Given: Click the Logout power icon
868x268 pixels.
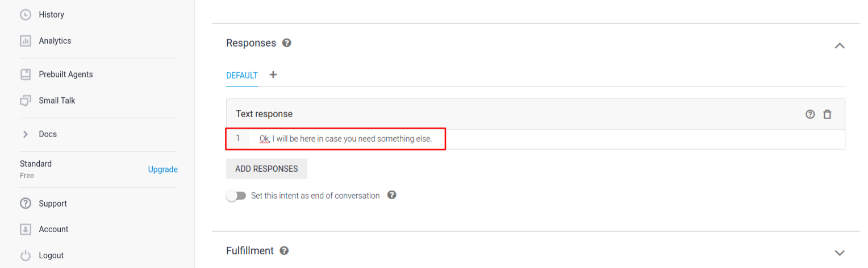Looking at the screenshot, I should click(25, 255).
